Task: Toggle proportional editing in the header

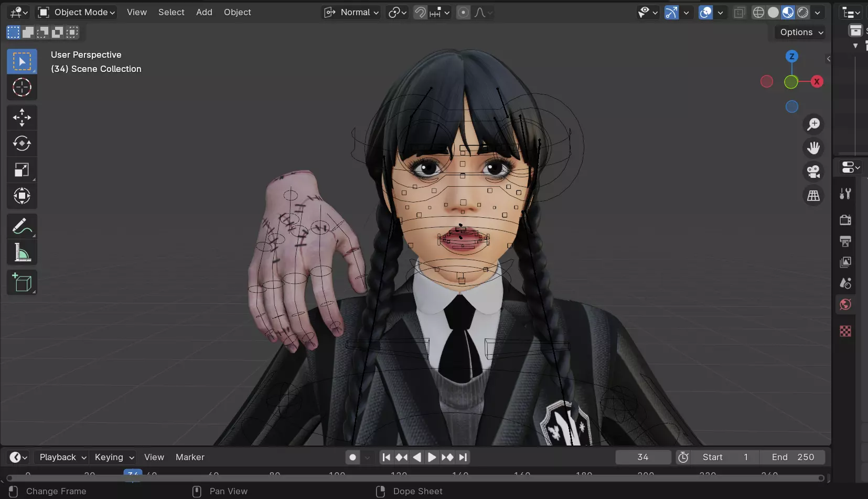Action: coord(463,12)
